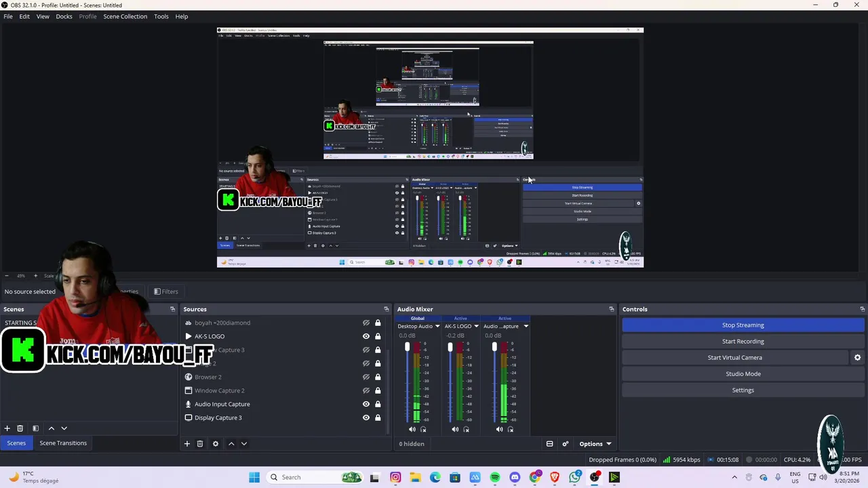Click Start Recording button
This screenshot has height=488, width=868.
(743, 341)
